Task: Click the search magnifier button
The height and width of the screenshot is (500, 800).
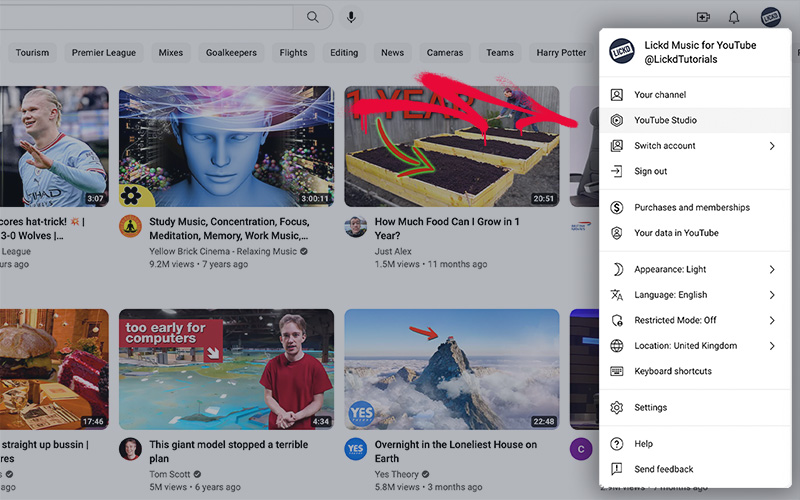Action: coord(313,17)
